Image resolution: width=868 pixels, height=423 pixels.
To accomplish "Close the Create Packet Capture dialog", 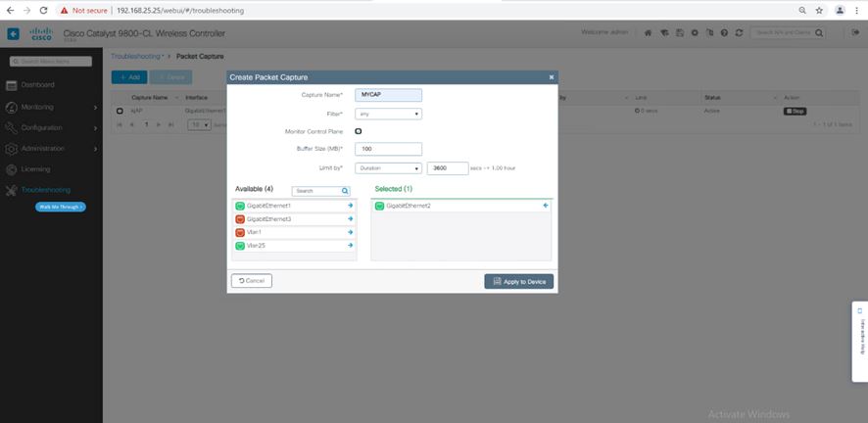I will (x=551, y=75).
